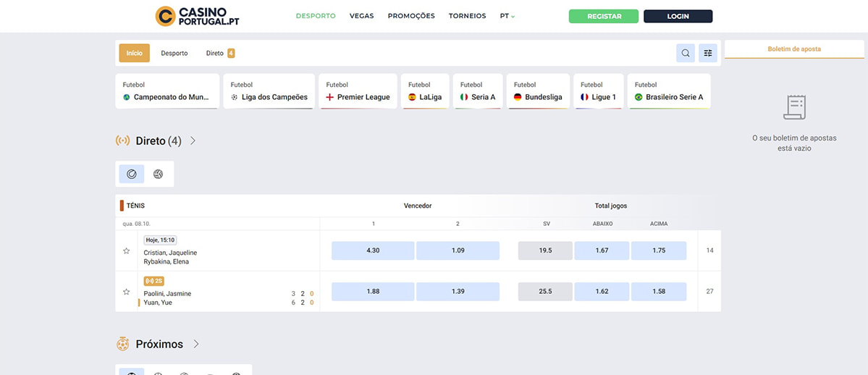The height and width of the screenshot is (375, 868).
Task: Open the Vegas menu item
Action: (361, 16)
